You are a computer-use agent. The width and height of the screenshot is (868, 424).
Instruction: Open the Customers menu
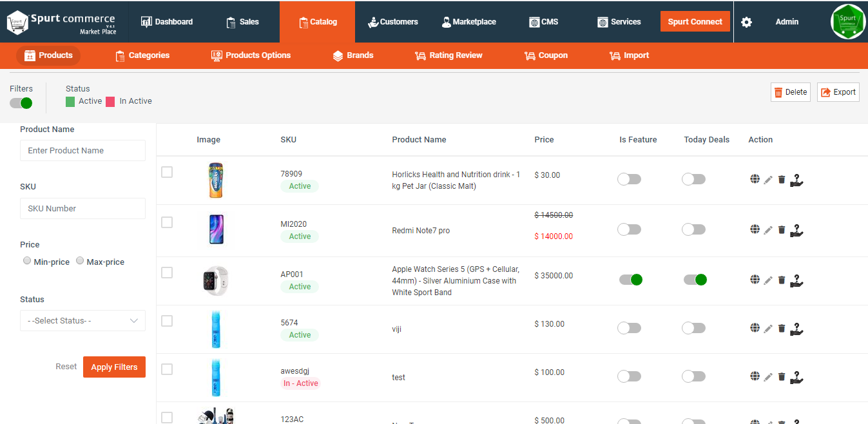392,22
